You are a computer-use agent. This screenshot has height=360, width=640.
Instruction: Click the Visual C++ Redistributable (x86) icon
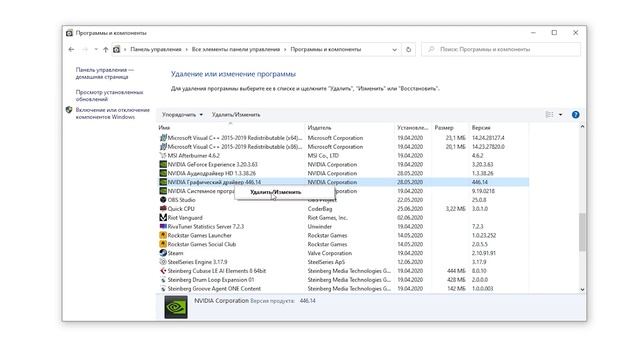click(163, 147)
